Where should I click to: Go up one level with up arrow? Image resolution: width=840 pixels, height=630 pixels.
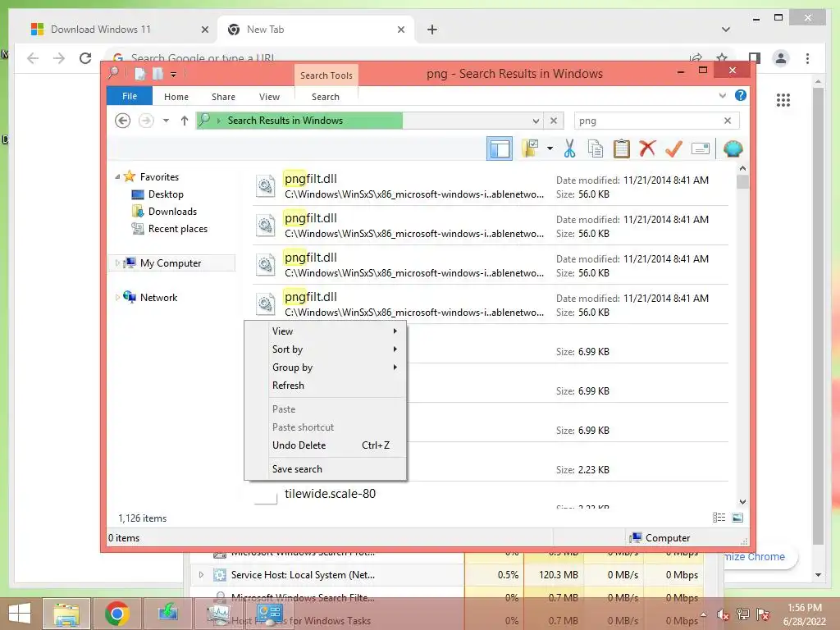[185, 121]
